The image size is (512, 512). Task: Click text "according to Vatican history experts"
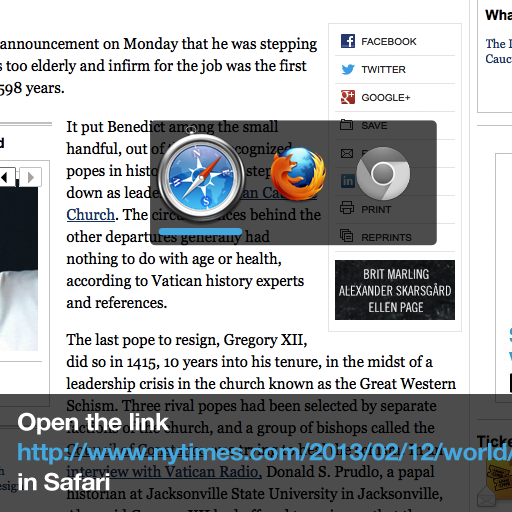[x=185, y=281]
